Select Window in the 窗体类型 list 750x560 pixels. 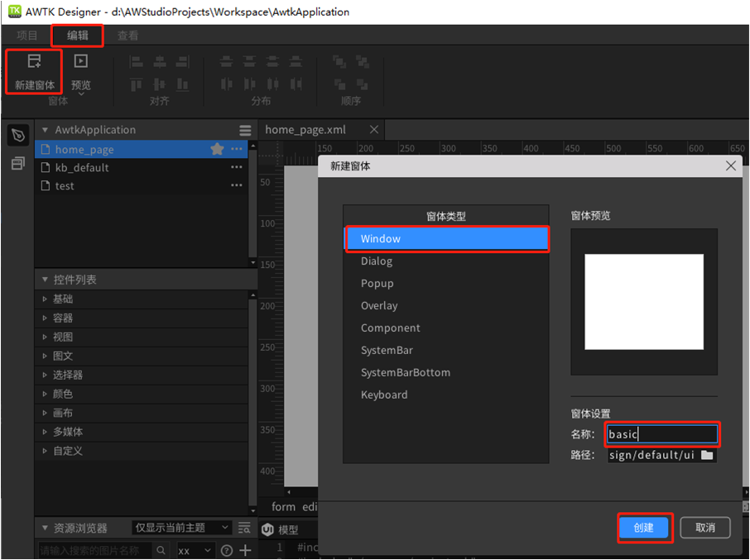(447, 238)
